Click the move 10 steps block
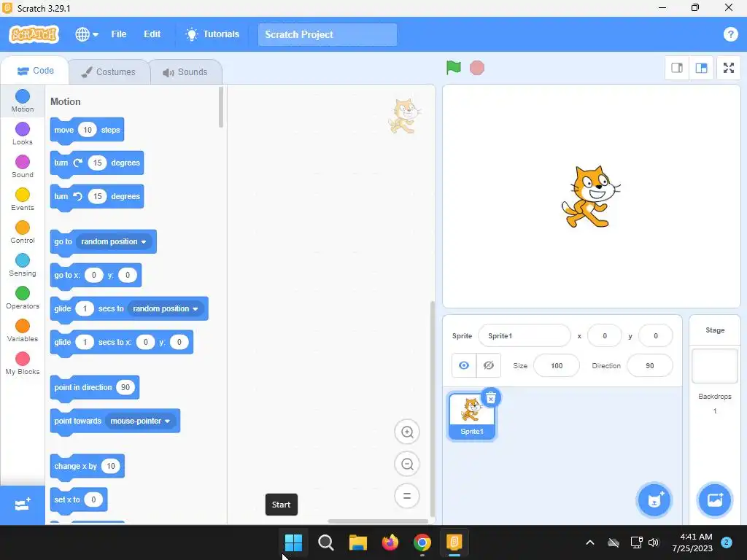 click(x=87, y=130)
